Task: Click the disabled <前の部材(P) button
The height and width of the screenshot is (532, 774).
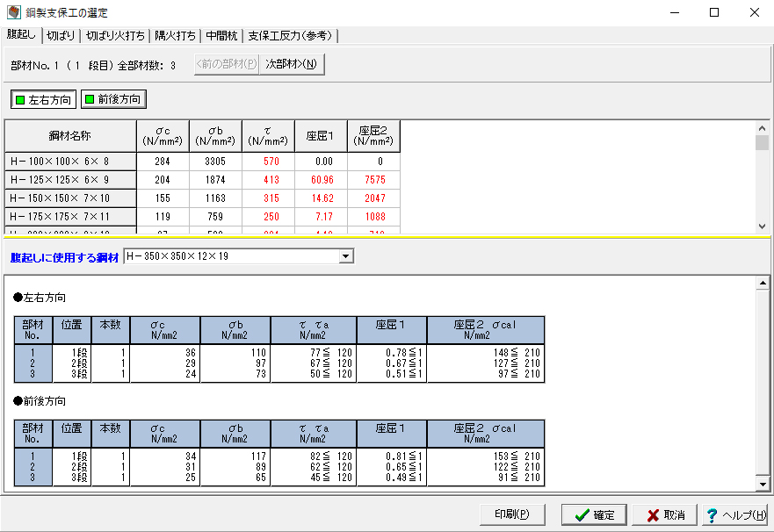Action: 227,64
